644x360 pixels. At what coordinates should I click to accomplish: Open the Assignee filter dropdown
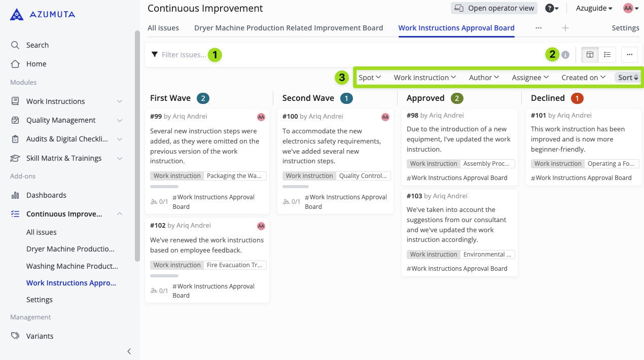[530, 78]
